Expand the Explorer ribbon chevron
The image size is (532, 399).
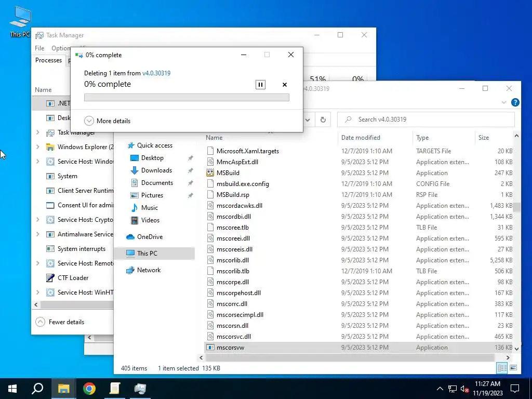pos(504,102)
